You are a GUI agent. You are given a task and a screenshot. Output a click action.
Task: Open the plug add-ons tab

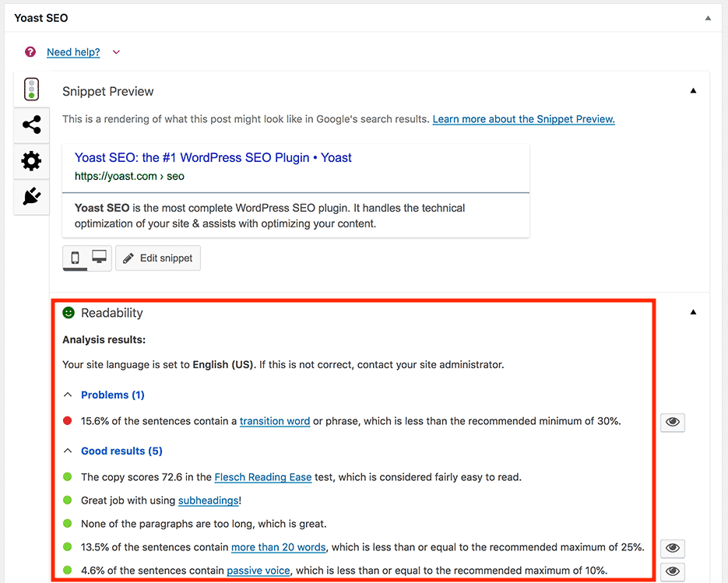coord(32,196)
